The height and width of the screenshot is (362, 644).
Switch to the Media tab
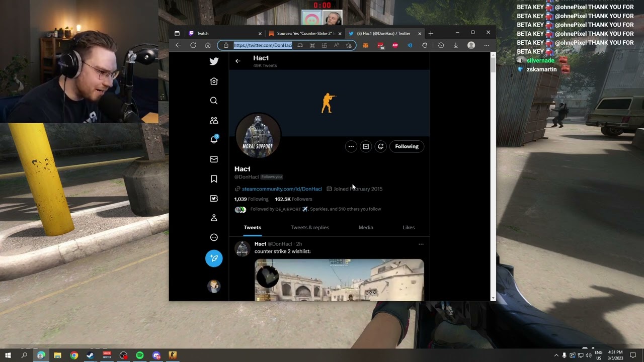tap(366, 228)
